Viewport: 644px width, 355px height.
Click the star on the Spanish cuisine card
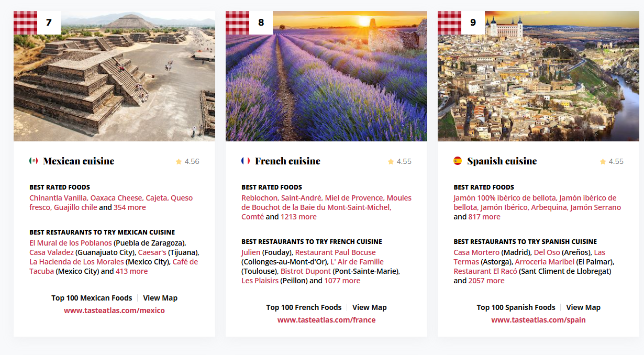tap(603, 162)
